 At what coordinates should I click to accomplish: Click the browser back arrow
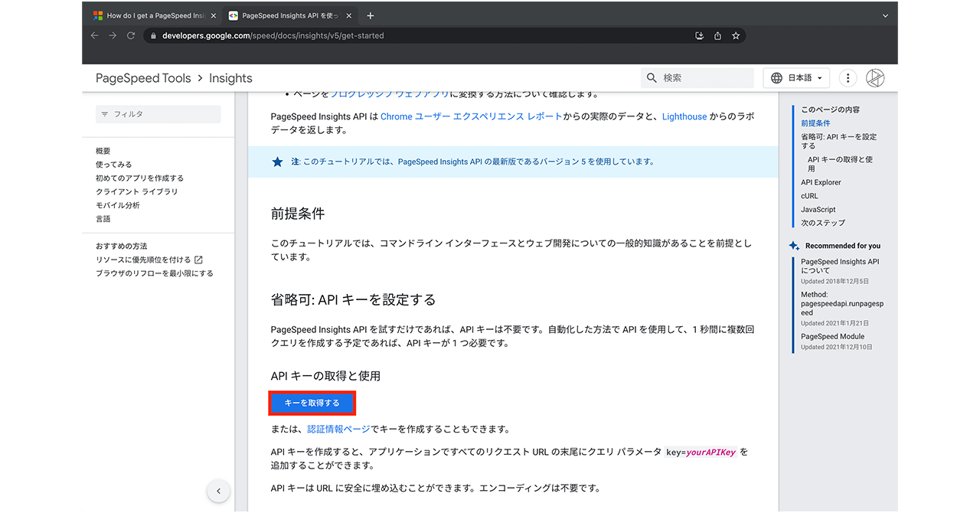94,35
